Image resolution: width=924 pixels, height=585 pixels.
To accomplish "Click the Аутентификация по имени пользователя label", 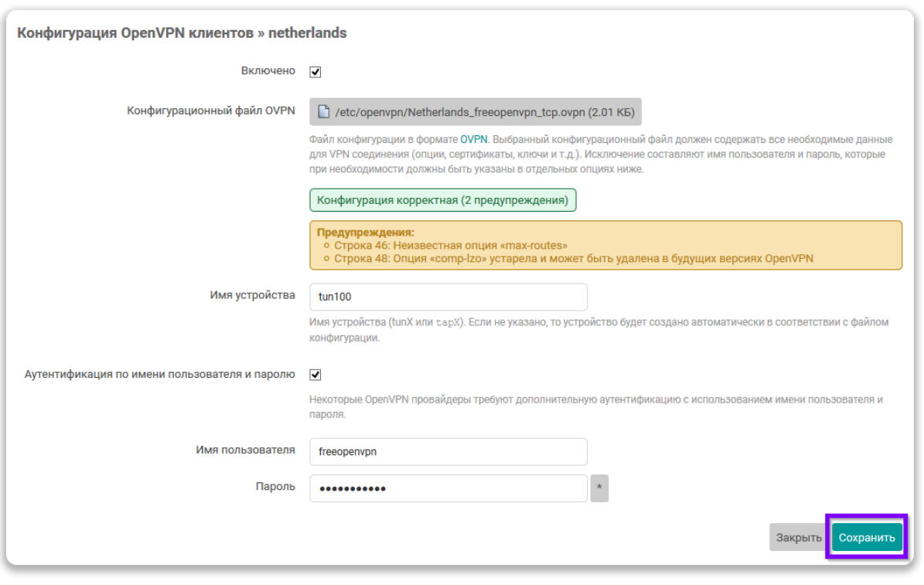I will coord(160,375).
